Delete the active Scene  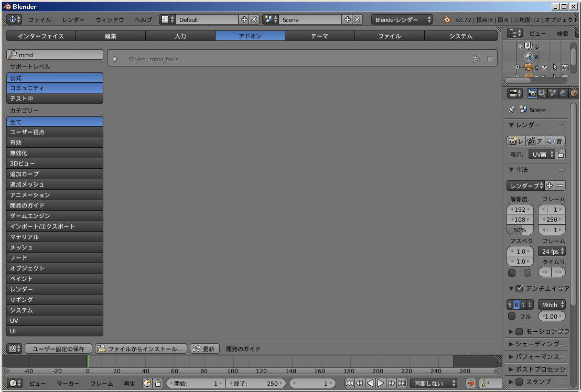tap(357, 19)
